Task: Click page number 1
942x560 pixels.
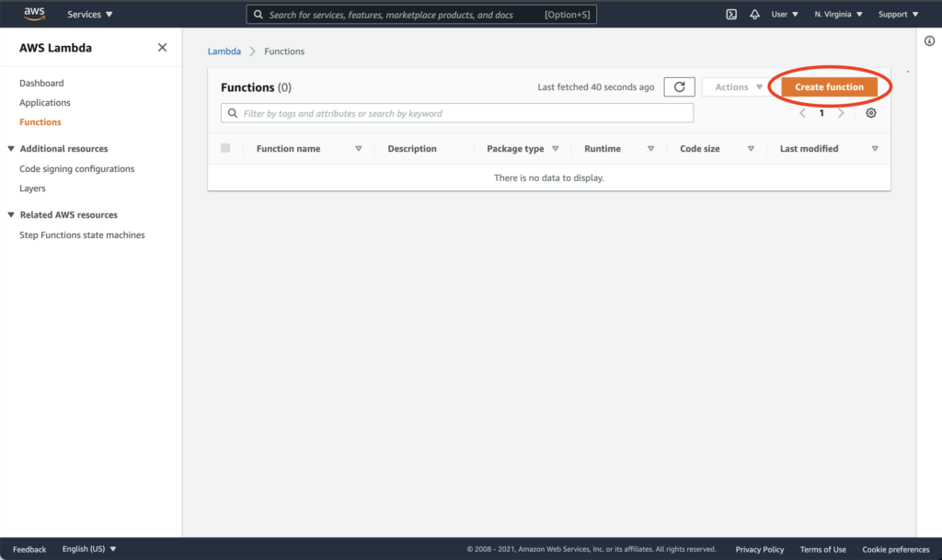Action: pyautogui.click(x=821, y=113)
